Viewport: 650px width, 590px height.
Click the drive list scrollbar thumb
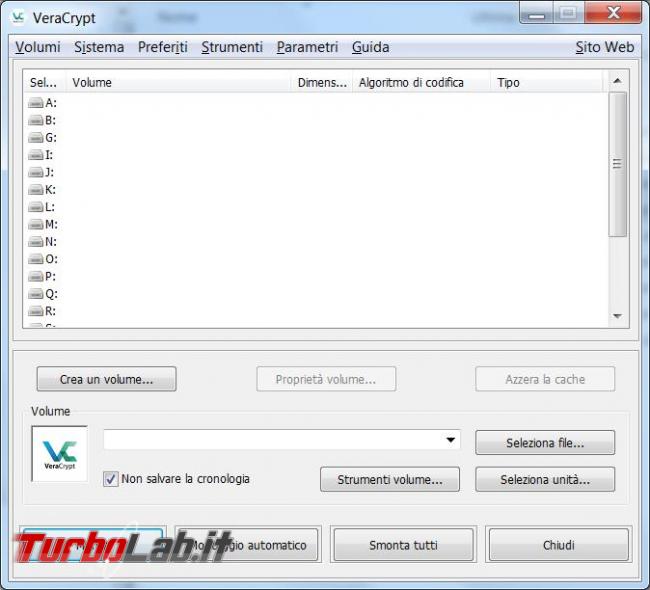coord(617,164)
